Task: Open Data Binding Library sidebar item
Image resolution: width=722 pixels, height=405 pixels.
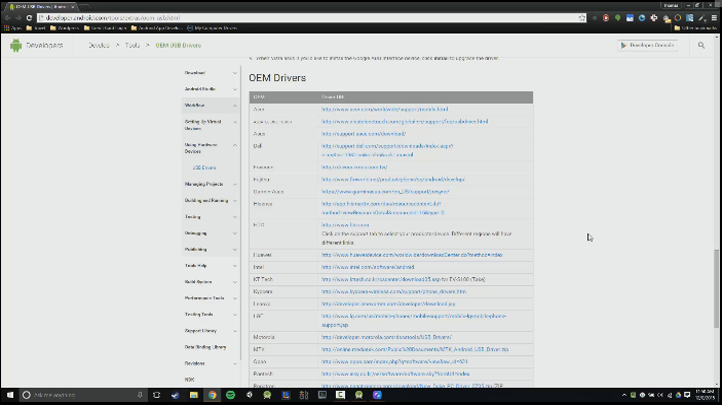Action: [205, 347]
